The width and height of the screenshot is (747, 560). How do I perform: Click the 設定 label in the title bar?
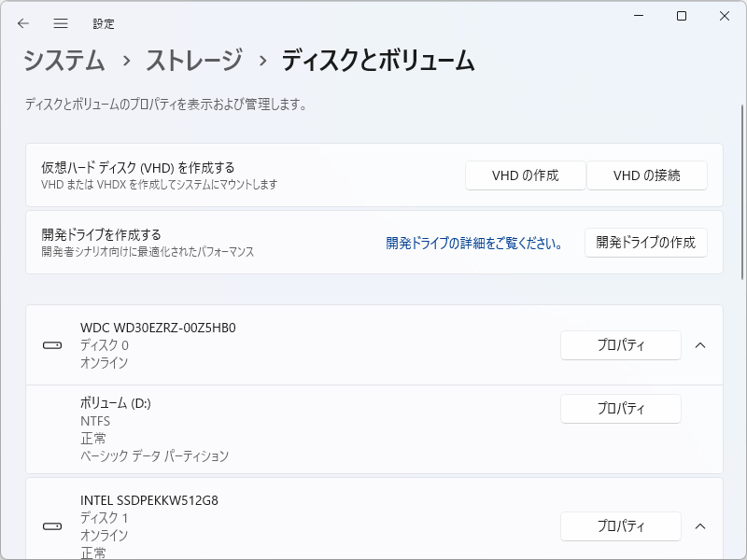coord(105,23)
